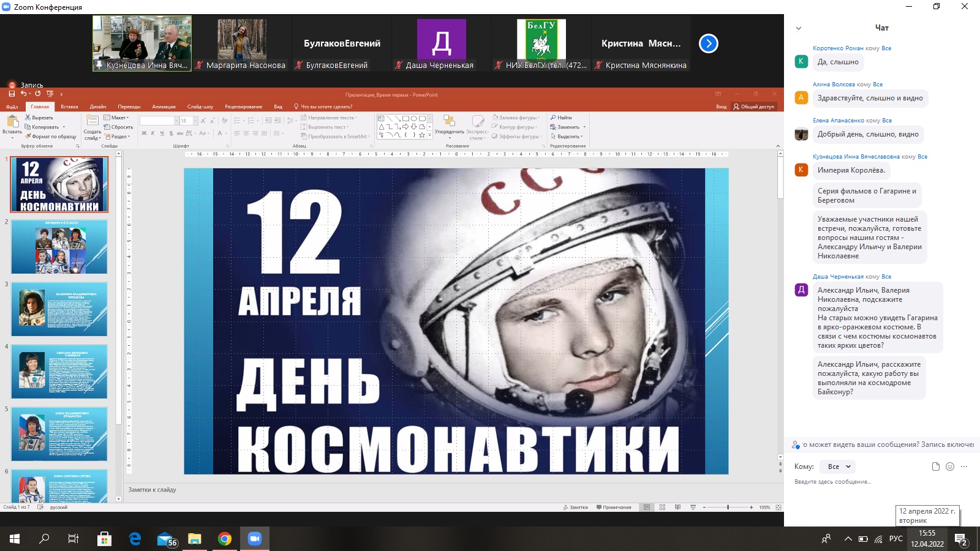Open font color A dropdown arrow

coord(227,133)
